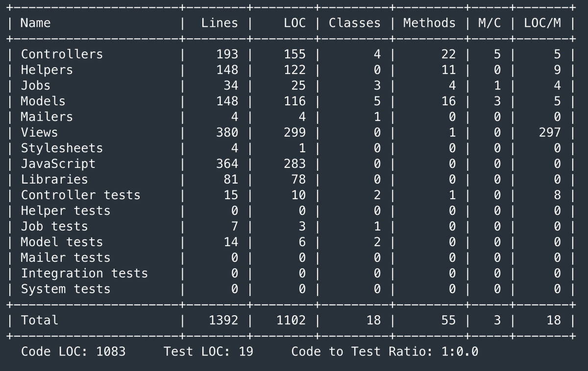588x371 pixels.
Task: Select Models LOC value "116"
Action: pos(294,101)
